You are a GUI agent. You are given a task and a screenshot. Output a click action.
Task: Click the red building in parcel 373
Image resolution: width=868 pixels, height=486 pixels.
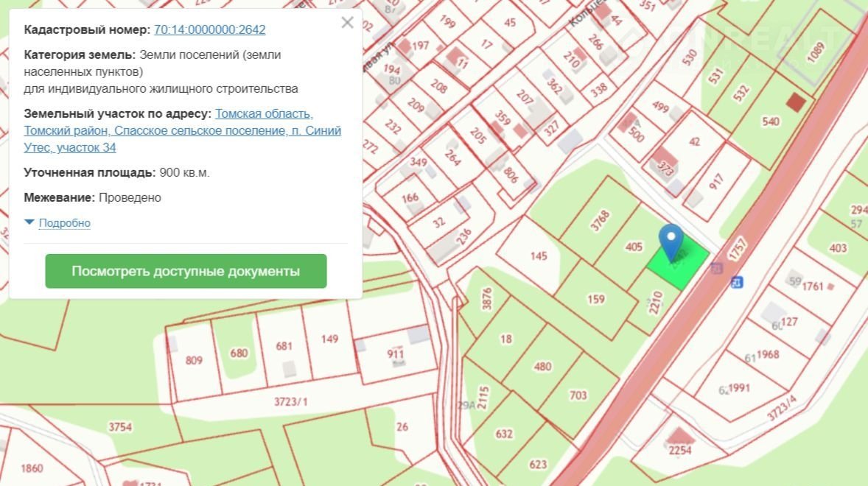(660, 156)
